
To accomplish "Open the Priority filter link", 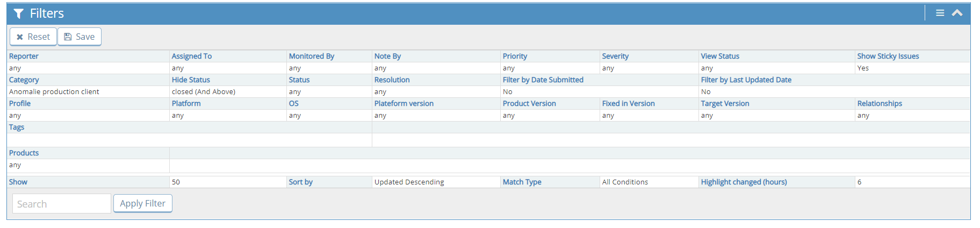I will click(515, 56).
